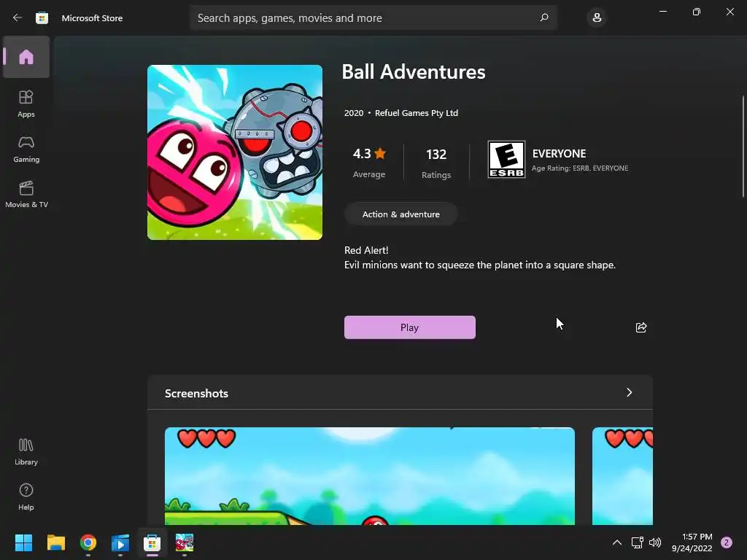Open File Explorer from taskbar
The image size is (747, 560).
55,542
